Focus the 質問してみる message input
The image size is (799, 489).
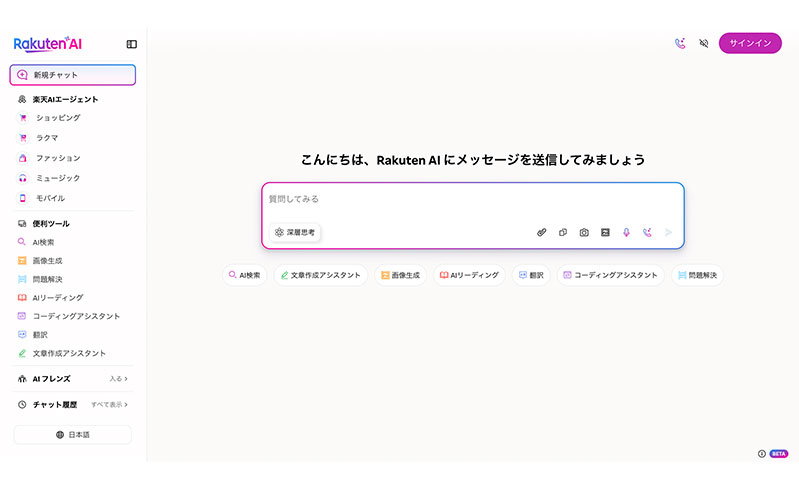(473, 199)
